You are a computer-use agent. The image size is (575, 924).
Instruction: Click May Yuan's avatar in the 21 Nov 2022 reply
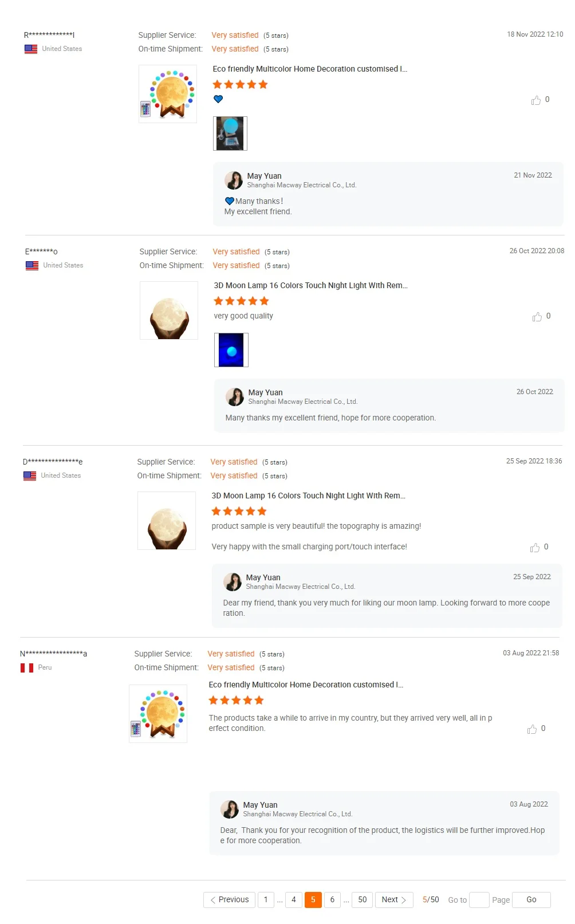(x=234, y=180)
